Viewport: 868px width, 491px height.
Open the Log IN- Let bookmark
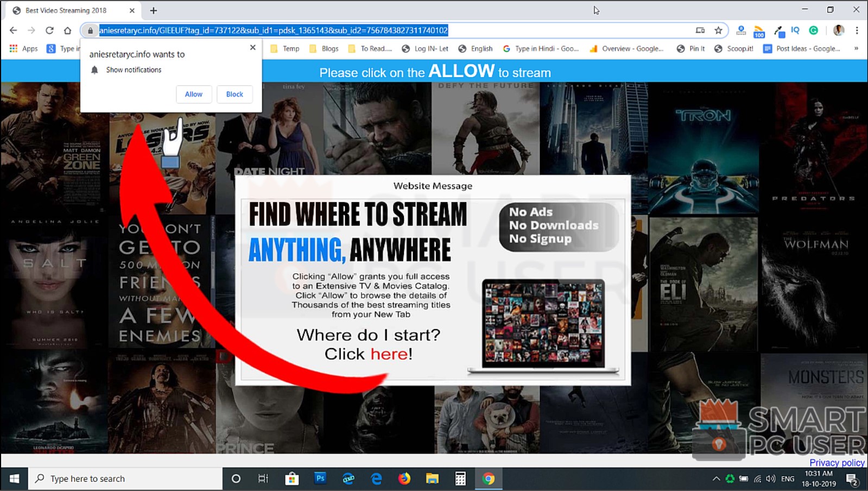425,48
